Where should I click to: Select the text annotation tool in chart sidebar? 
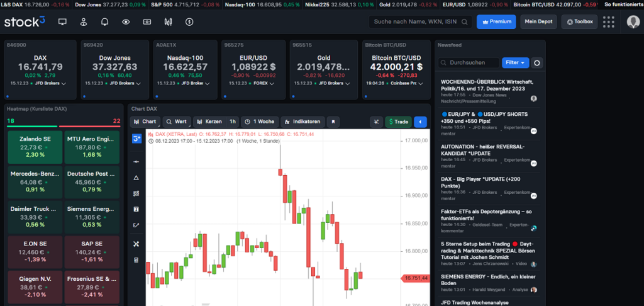pos(136,209)
